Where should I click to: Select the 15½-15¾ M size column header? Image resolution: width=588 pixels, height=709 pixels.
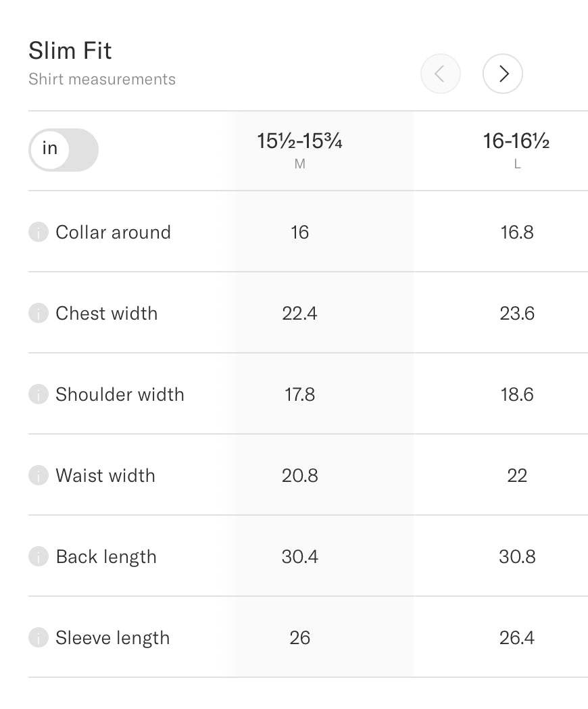[300, 150]
